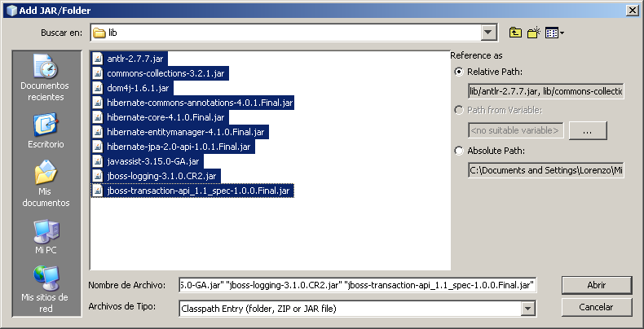Open the view menu icon
644x329 pixels.
[555, 33]
